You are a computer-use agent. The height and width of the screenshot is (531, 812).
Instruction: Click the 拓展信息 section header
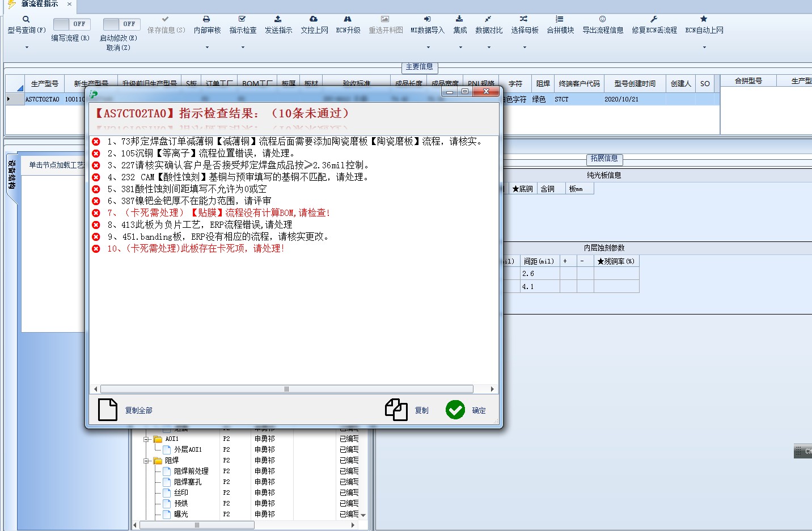(604, 159)
